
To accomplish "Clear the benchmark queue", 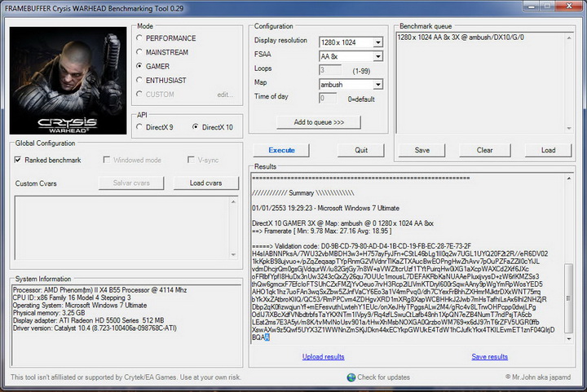I will coord(484,150).
